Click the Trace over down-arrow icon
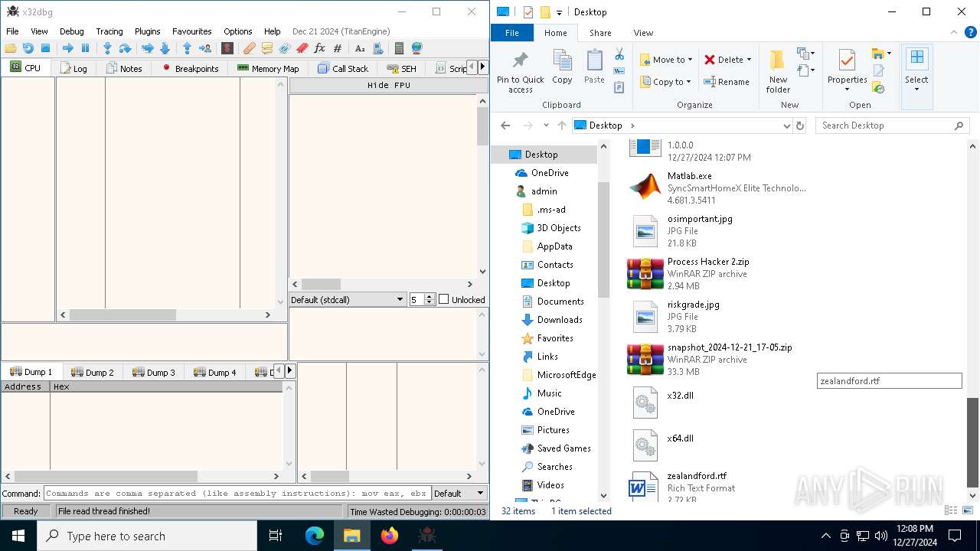980x551 pixels. pos(165,48)
